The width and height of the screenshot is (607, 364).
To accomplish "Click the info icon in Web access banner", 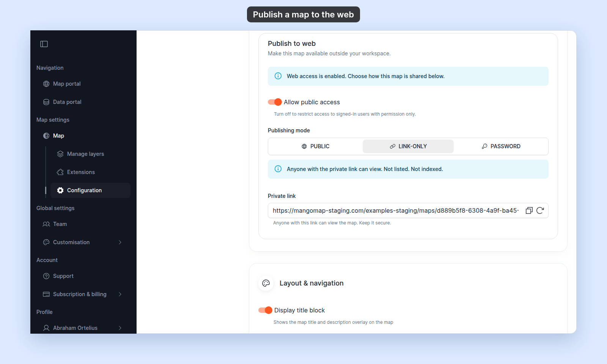I will [x=278, y=76].
